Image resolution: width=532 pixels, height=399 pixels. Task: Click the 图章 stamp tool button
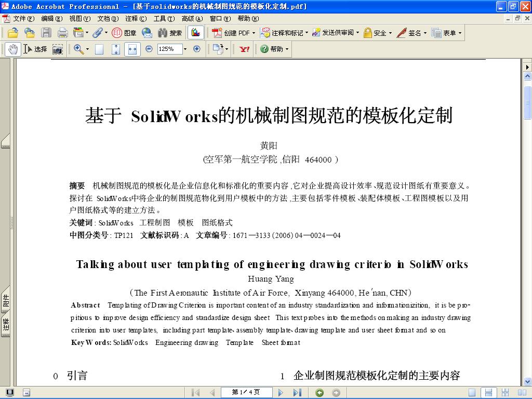click(124, 33)
